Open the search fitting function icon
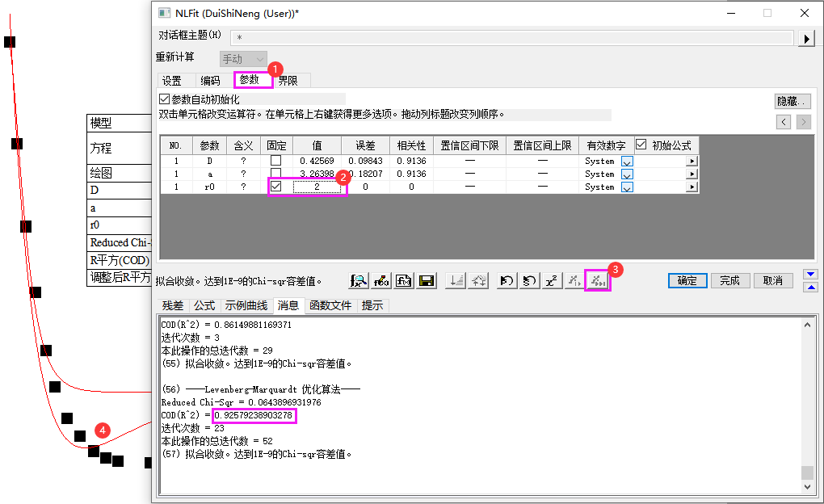Screen dimensions: 824x504 tap(359, 280)
